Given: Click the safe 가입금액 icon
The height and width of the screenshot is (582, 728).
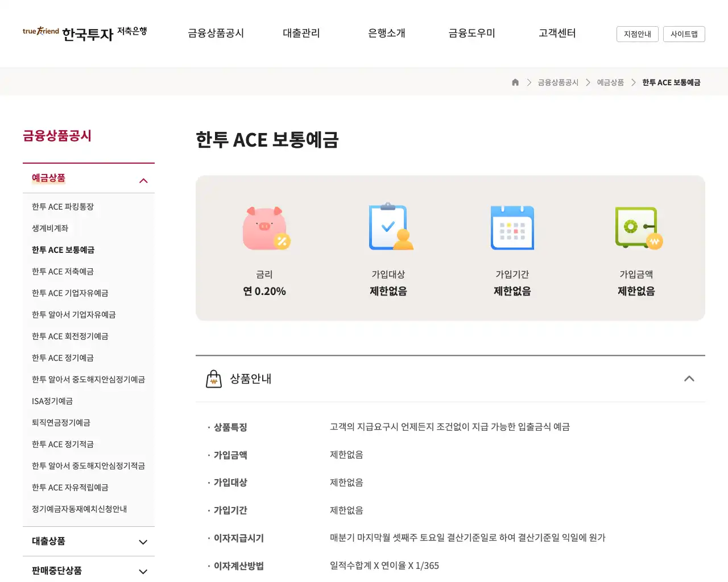Looking at the screenshot, I should click(639, 228).
